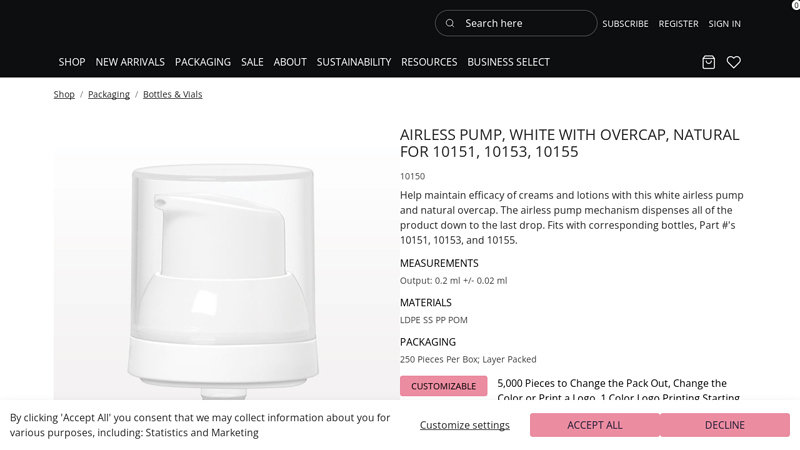Click the REGISTER link
This screenshot has height=450, width=800.
(x=678, y=23)
